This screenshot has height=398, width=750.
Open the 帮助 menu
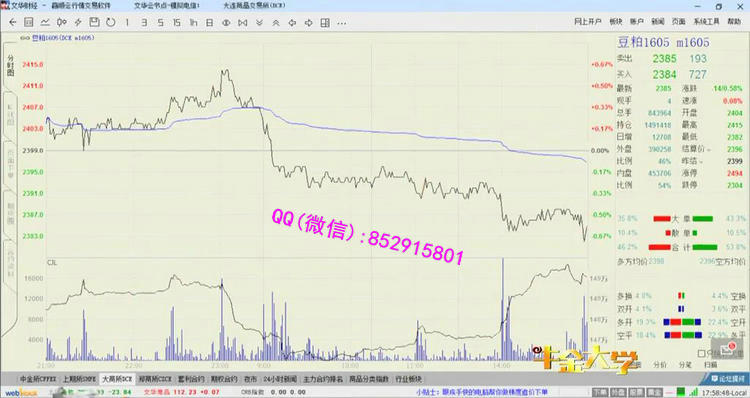pos(734,22)
